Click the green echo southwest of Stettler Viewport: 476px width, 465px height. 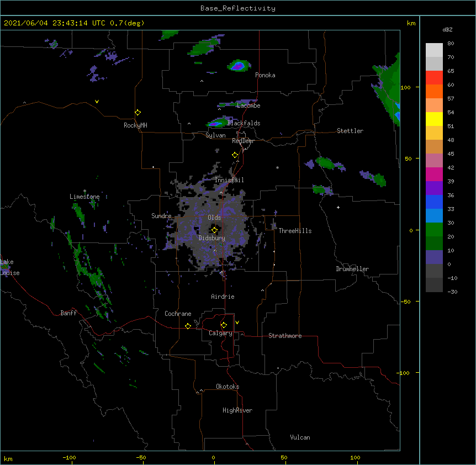click(326, 163)
